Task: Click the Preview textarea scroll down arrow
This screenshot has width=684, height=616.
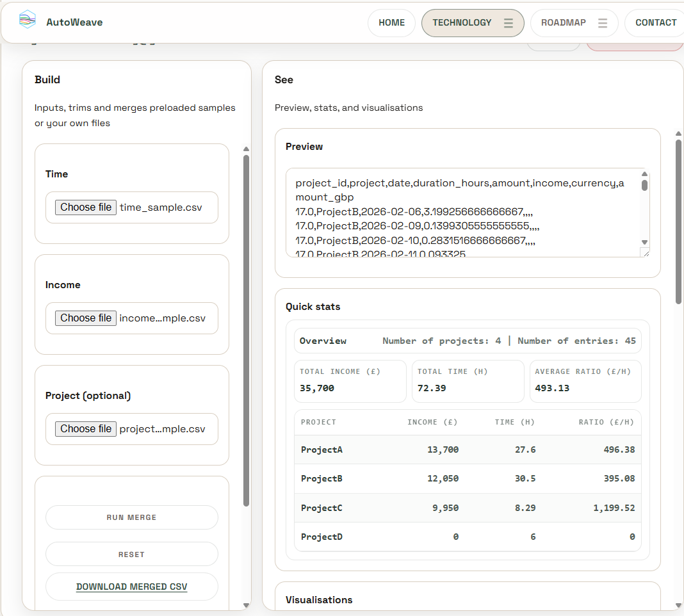Action: coord(644,242)
